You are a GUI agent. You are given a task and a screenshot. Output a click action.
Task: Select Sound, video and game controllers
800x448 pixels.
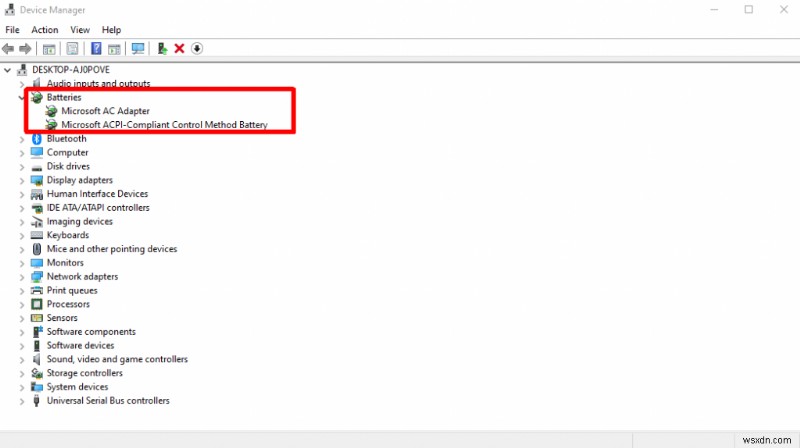coord(117,359)
